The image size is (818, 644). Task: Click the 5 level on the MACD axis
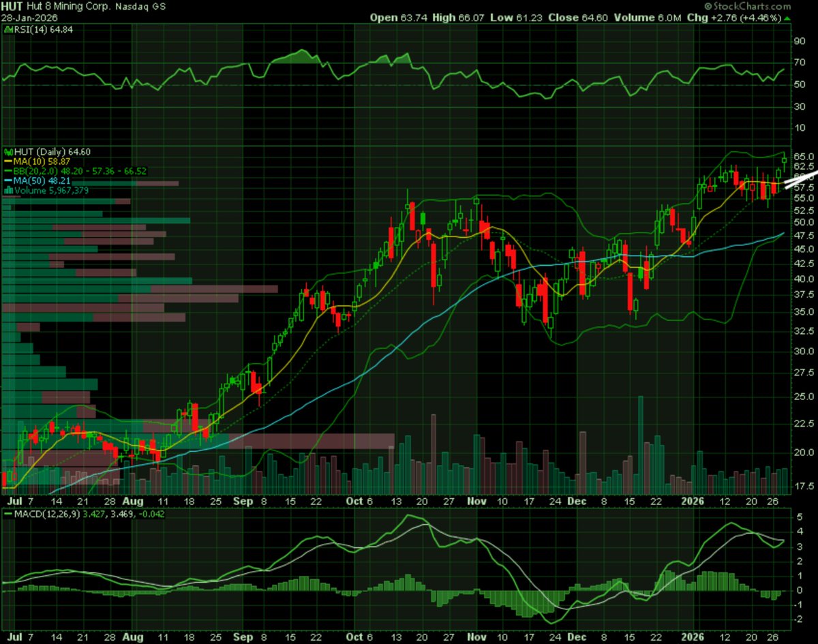801,517
